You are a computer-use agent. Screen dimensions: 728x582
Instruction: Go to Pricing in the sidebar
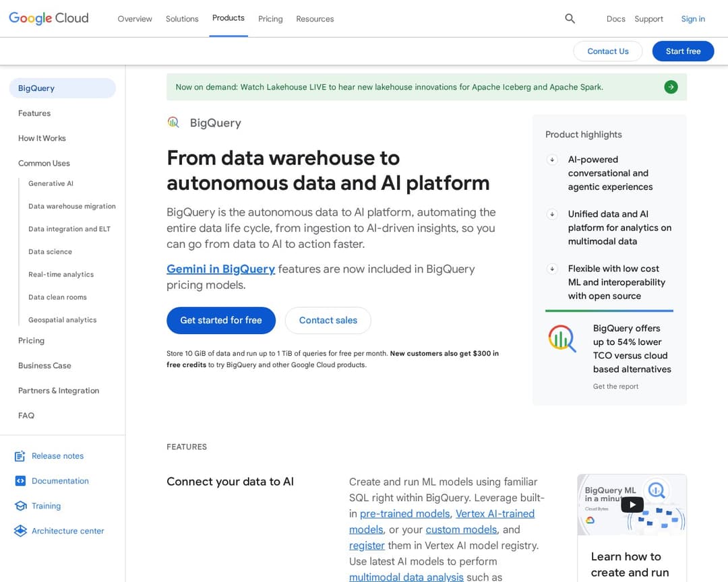pyautogui.click(x=31, y=341)
